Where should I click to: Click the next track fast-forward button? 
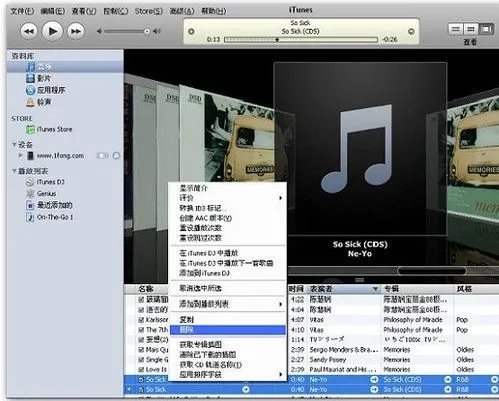coord(76,31)
